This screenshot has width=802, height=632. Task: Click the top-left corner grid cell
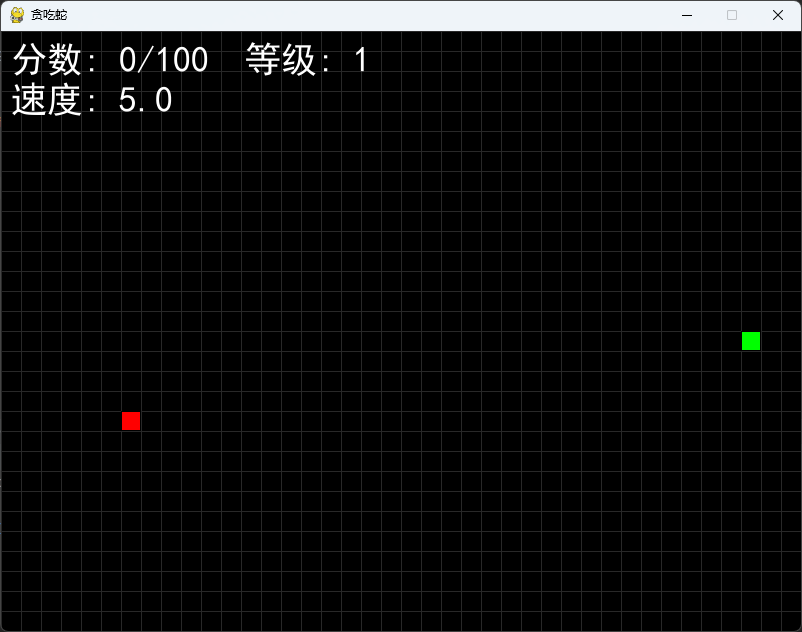10,40
